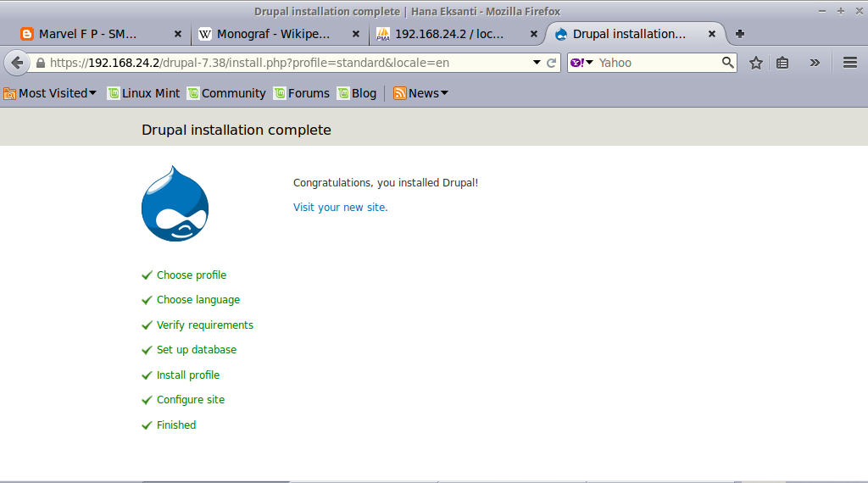Image resolution: width=868 pixels, height=483 pixels.
Task: Reload the page with the refresh icon
Action: [551, 63]
